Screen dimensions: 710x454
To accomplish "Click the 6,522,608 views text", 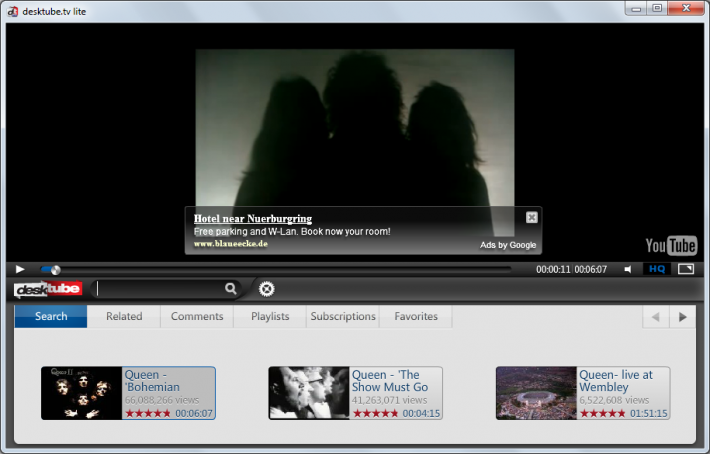I will (614, 400).
